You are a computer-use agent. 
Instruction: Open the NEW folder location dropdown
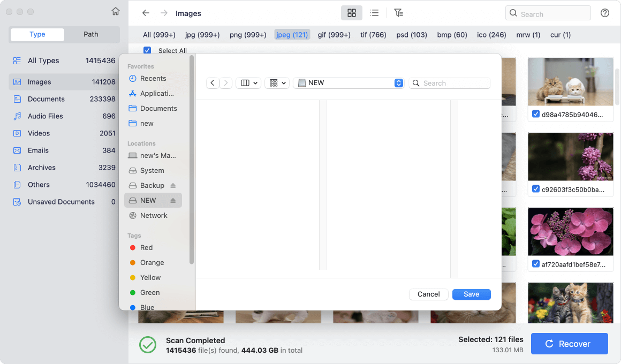[398, 83]
